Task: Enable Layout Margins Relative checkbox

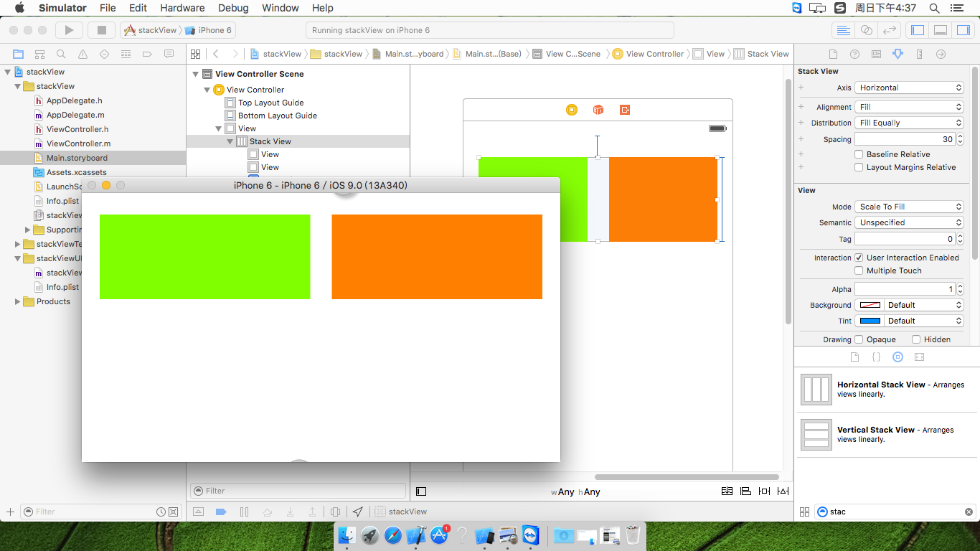Action: point(859,167)
